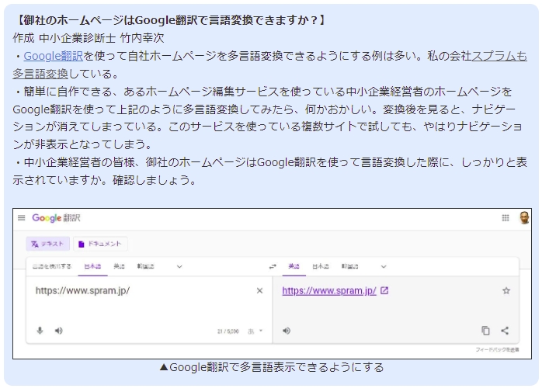
Task: Open the hamburger menu in Google Translate
Action: point(22,218)
